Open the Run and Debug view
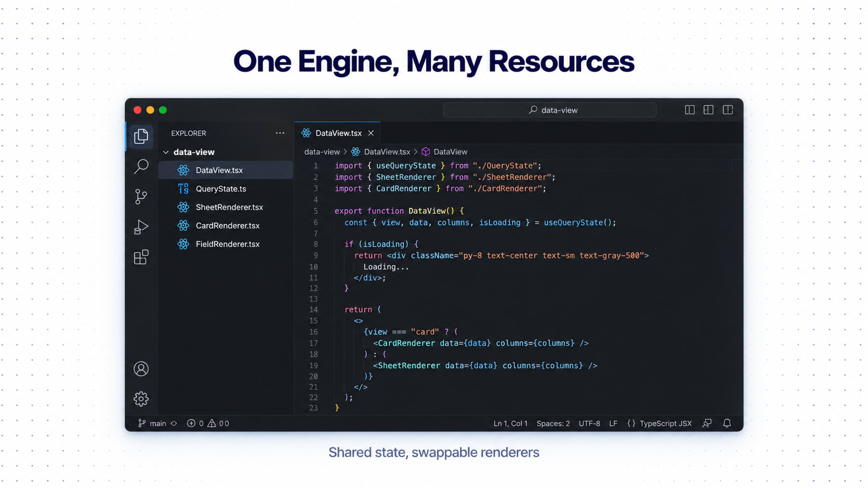 pyautogui.click(x=141, y=227)
